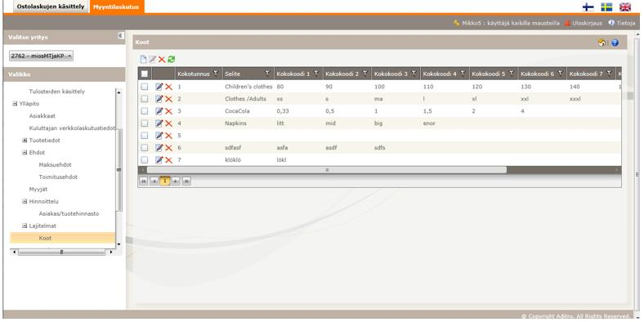Open Asiakas/tuotehinnasto menu item
644x322 pixels.
click(69, 213)
